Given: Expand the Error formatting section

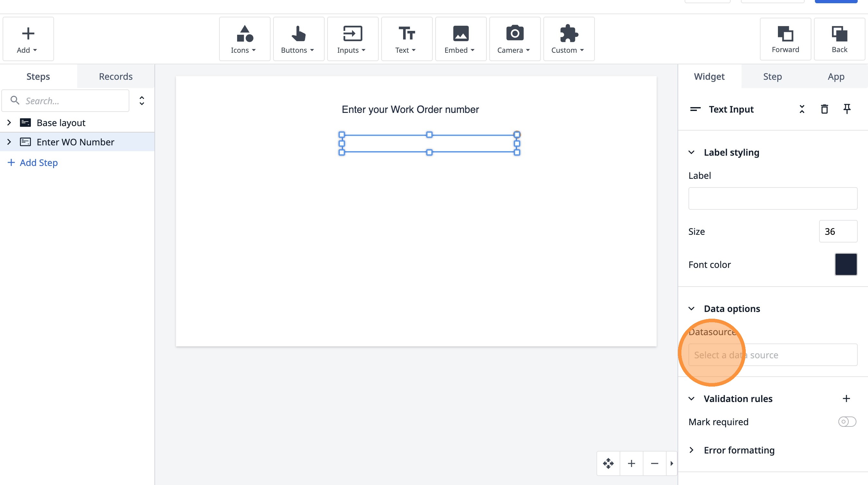Looking at the screenshot, I should click(x=691, y=450).
